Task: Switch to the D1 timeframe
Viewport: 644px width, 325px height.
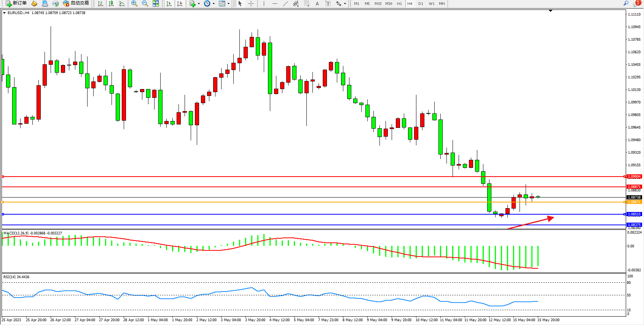Action: click(421, 3)
